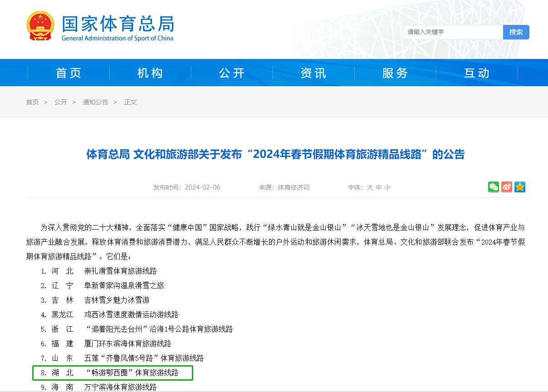This screenshot has width=548, height=392.
Task: Focus the keyword search input field
Action: [x=453, y=32]
